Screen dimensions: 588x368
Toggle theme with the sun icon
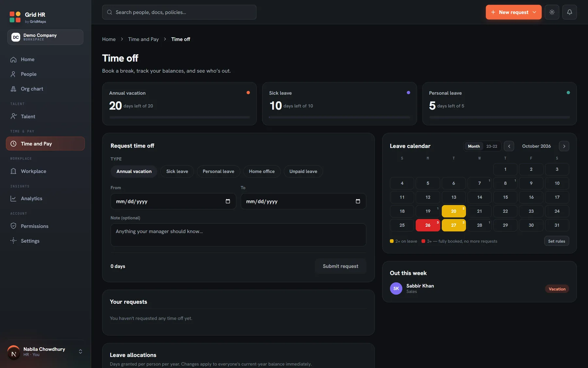tap(552, 12)
